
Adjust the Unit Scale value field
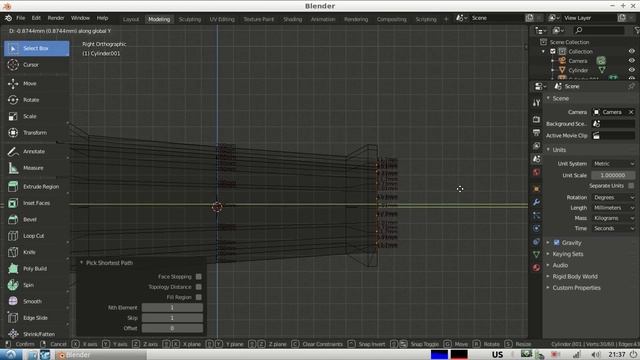613,176
